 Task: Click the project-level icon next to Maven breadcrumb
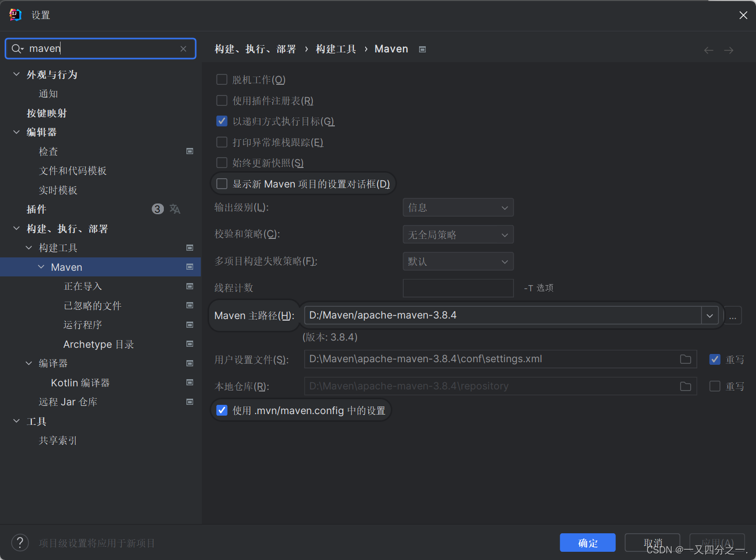(x=422, y=49)
